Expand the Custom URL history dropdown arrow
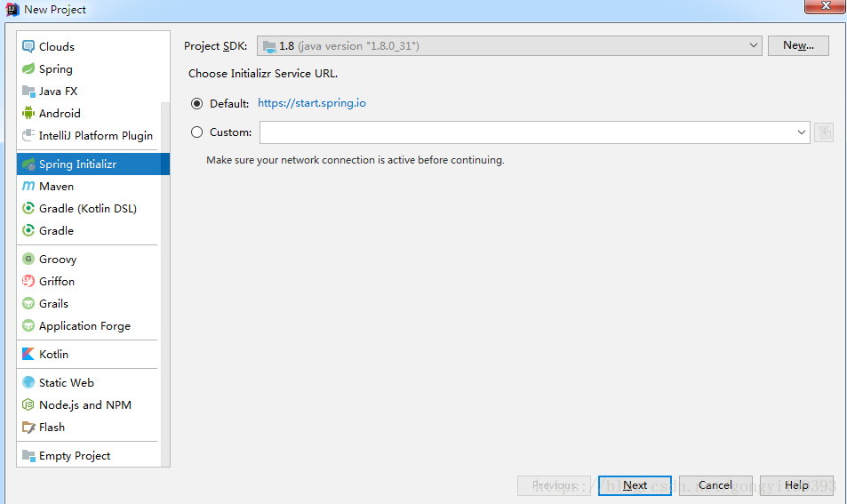Viewport: 847px width, 504px height. (x=801, y=132)
